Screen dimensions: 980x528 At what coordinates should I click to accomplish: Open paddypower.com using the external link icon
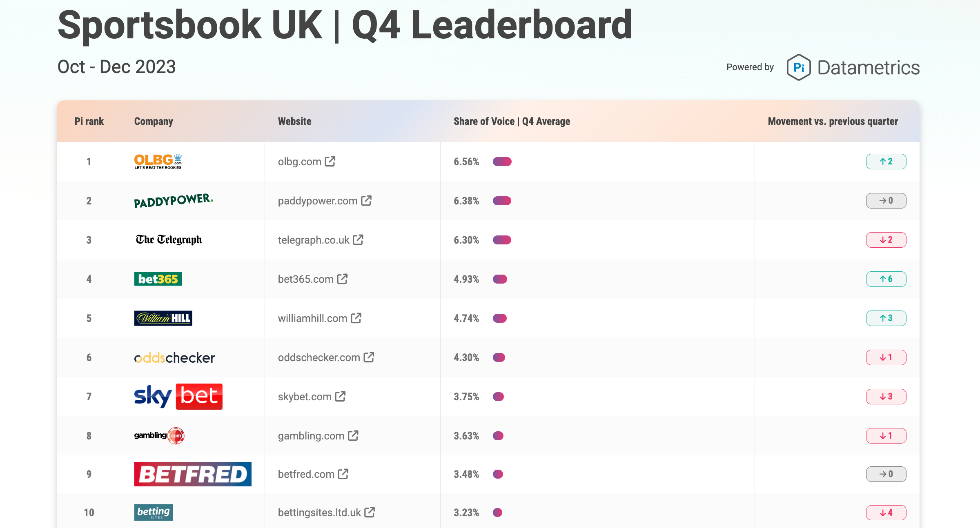[x=366, y=200]
